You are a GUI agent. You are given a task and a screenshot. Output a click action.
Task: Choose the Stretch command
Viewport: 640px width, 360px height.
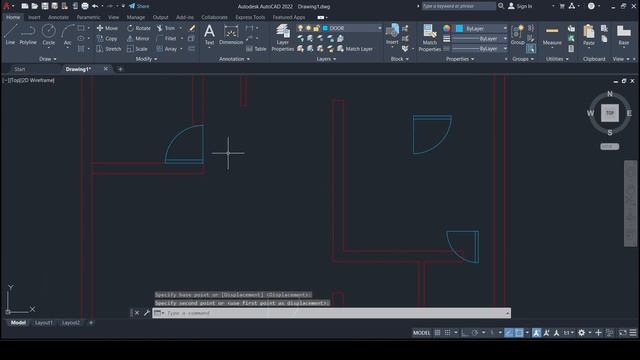[109, 49]
